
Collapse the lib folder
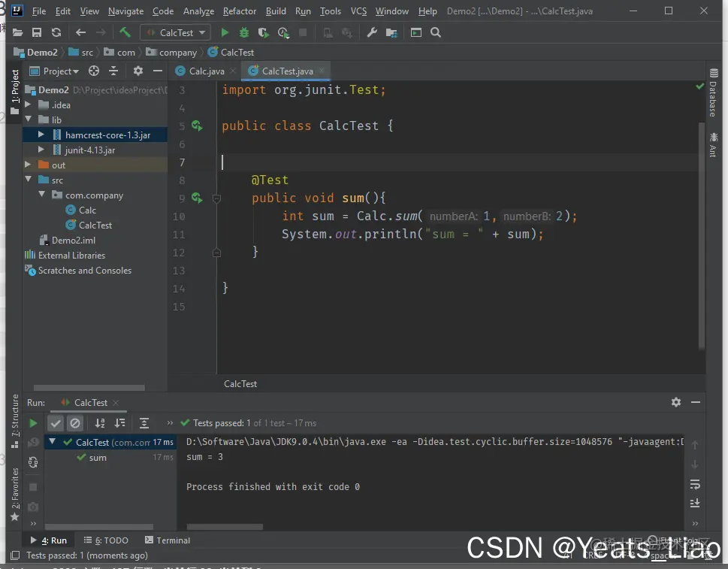28,120
